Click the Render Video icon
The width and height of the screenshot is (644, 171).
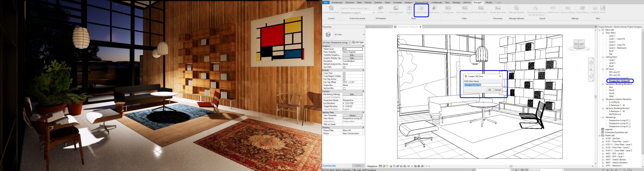[x=481, y=8]
